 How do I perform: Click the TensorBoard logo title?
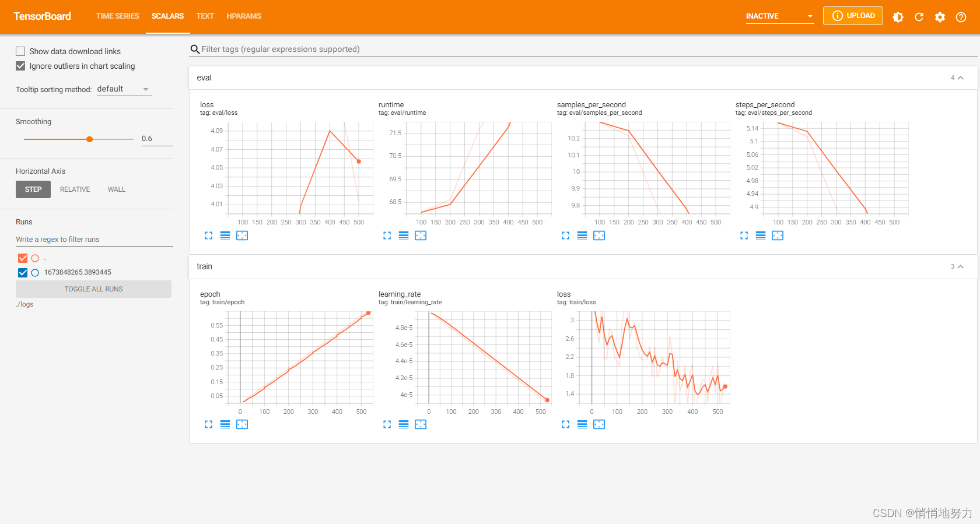click(43, 16)
